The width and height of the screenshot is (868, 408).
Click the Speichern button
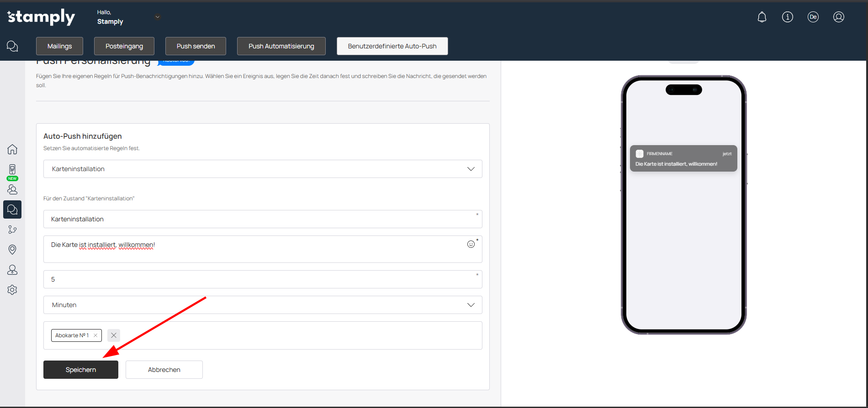coord(81,370)
